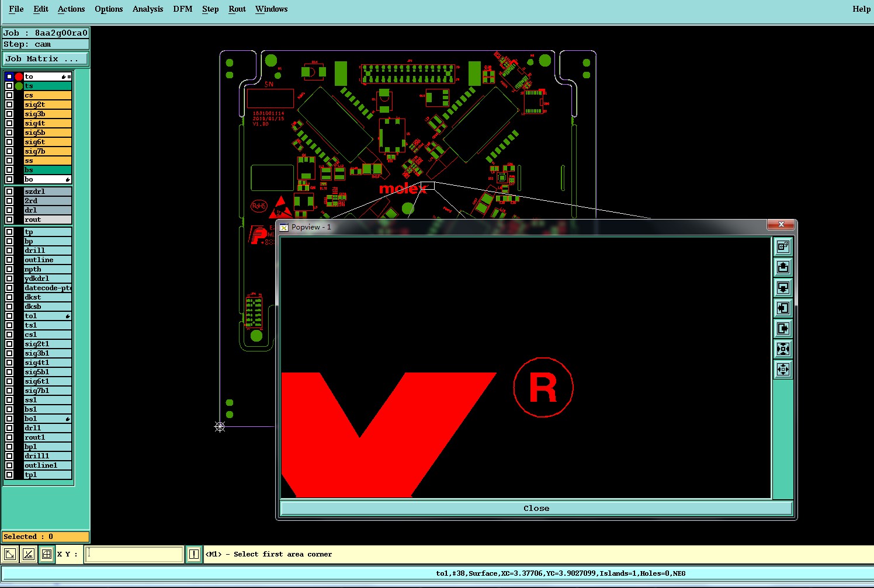Toggle the display box for layer sig2t
Image resolution: width=874 pixels, height=588 pixels.
click(x=9, y=105)
